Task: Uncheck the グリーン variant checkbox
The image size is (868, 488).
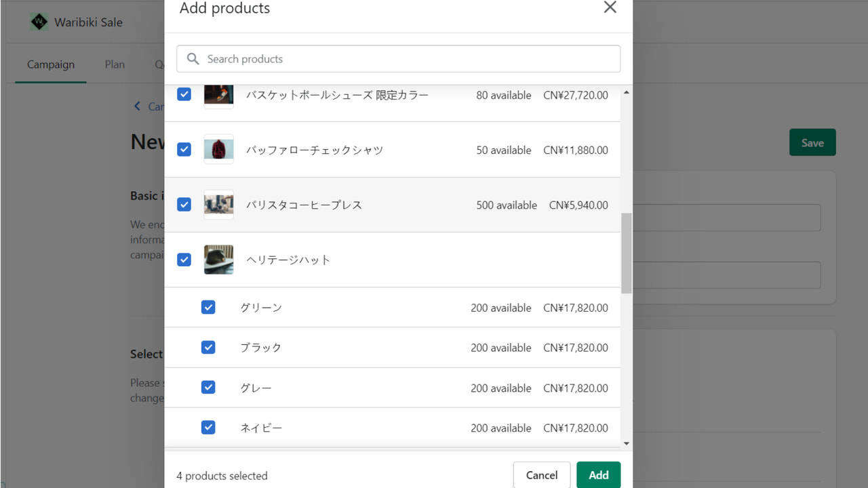Action: [208, 307]
